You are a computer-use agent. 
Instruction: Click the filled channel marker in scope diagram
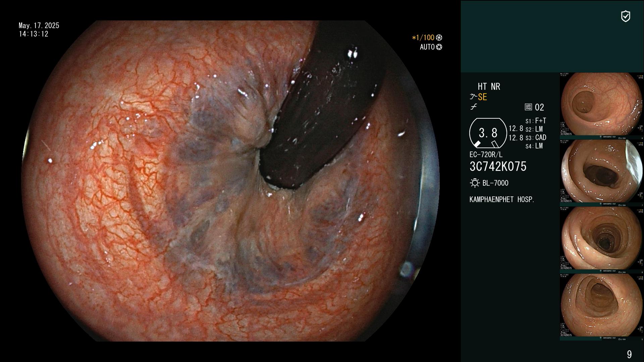click(477, 144)
